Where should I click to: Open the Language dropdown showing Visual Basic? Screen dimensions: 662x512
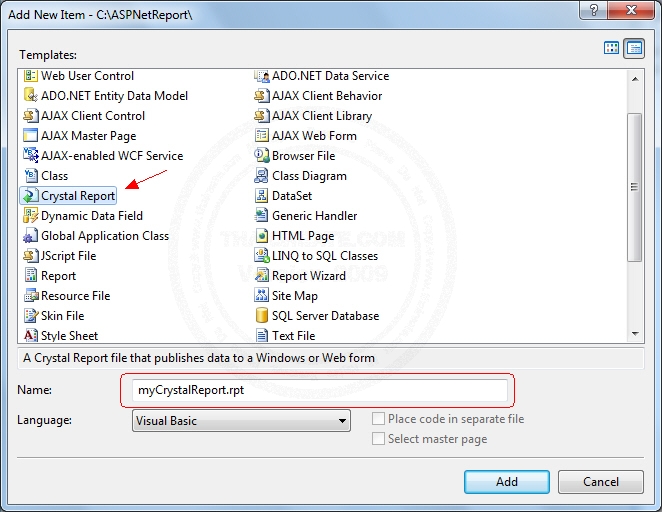(x=241, y=421)
